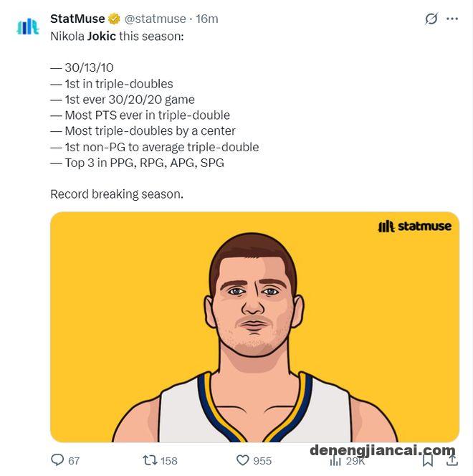Screen dimensions: 473x476
Task: Click the 158 reposts count
Action: point(169,461)
